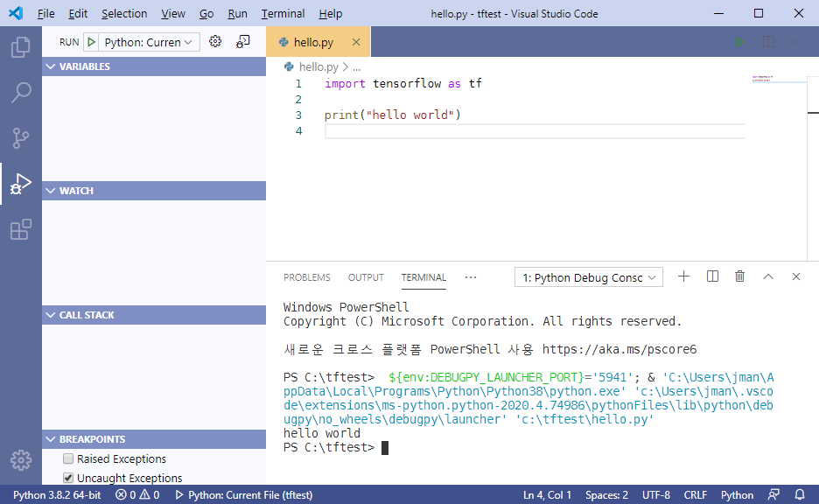
Task: Open the debug configuration dropdown
Action: [149, 42]
